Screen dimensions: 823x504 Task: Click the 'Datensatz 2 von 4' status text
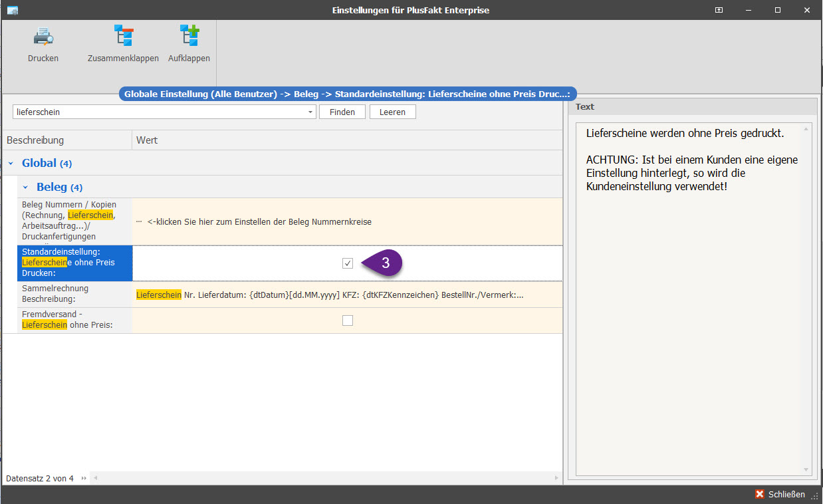coord(40,478)
